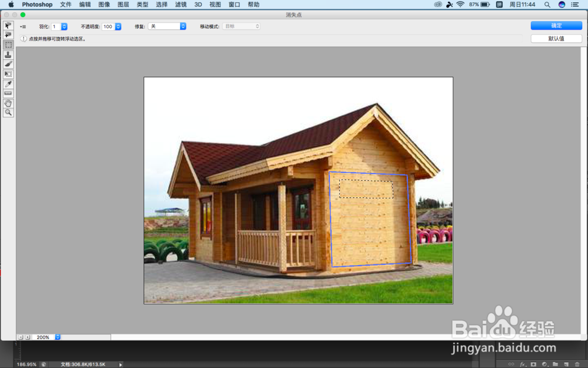The width and height of the screenshot is (588, 368).
Task: Click the Pinyin input method icon
Action: click(499, 5)
